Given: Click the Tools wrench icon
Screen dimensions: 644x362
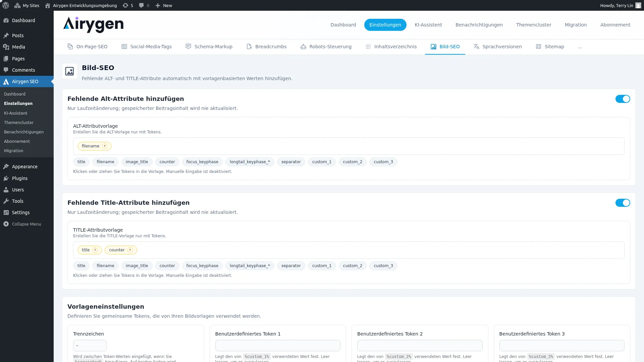Looking at the screenshot, I should click(x=6, y=201).
